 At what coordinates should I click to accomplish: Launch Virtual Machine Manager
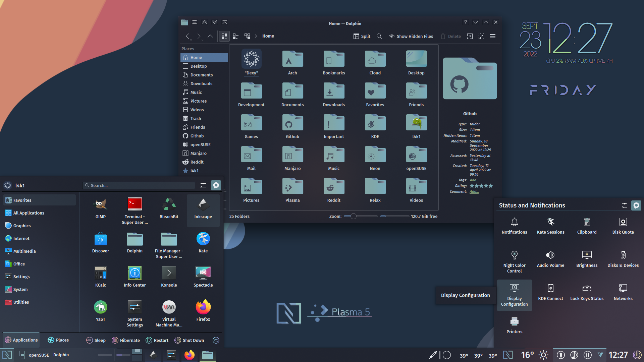tap(169, 313)
